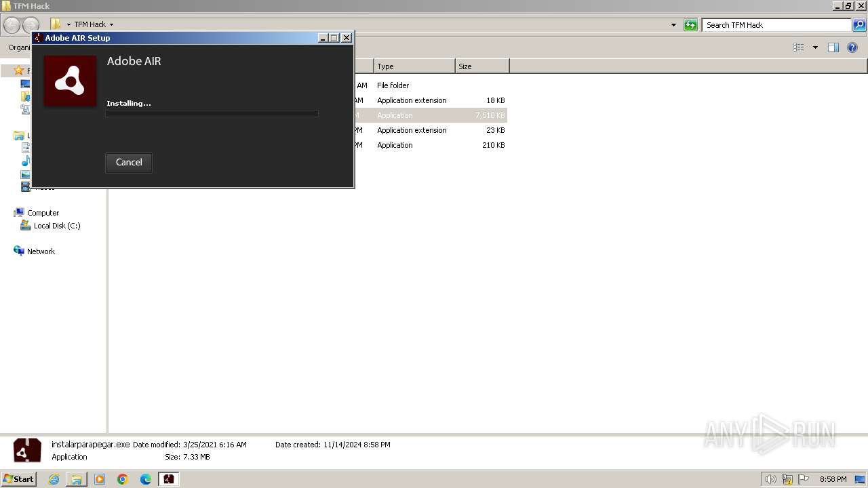Open the volume control in system tray
This screenshot has width=868, height=488.
(770, 479)
